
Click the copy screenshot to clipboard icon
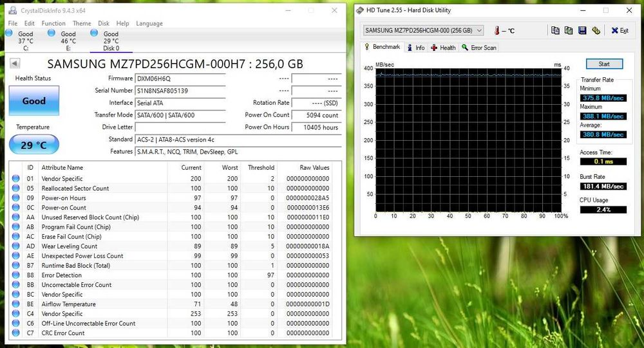point(569,30)
